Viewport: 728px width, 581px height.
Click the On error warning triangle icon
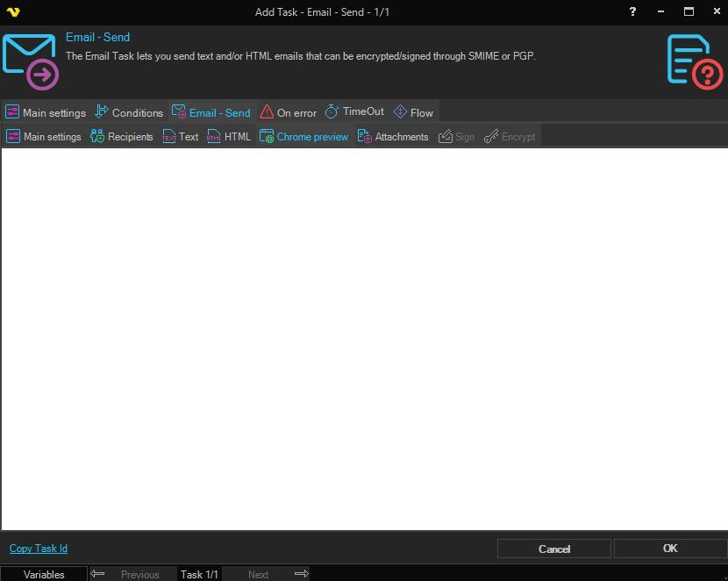(267, 112)
